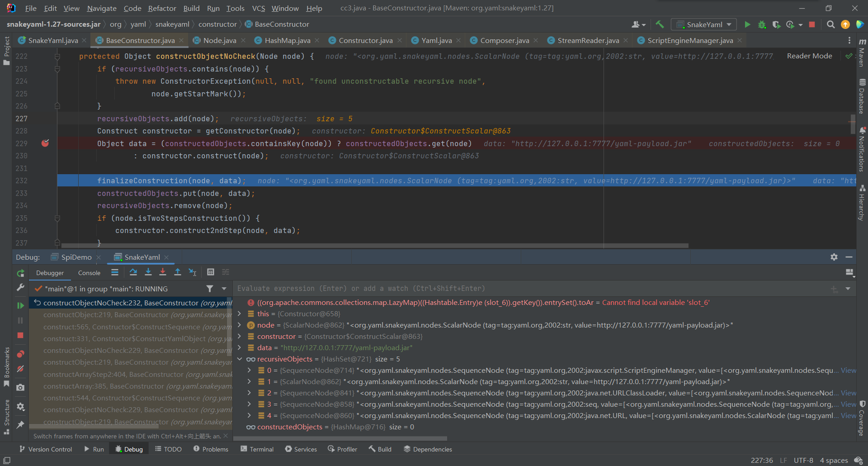Viewport: 868px width, 466px height.
Task: Click the IDE update orange arrow icon
Action: (x=845, y=24)
